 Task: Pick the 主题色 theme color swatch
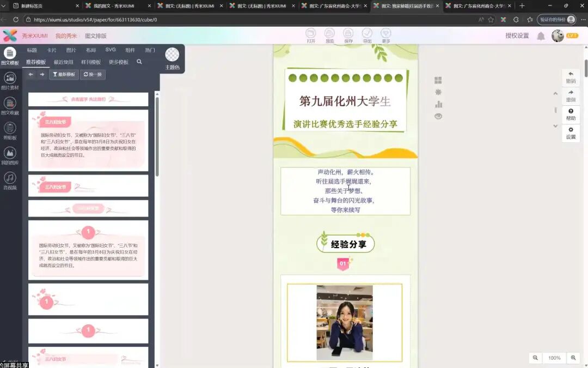coord(172,55)
